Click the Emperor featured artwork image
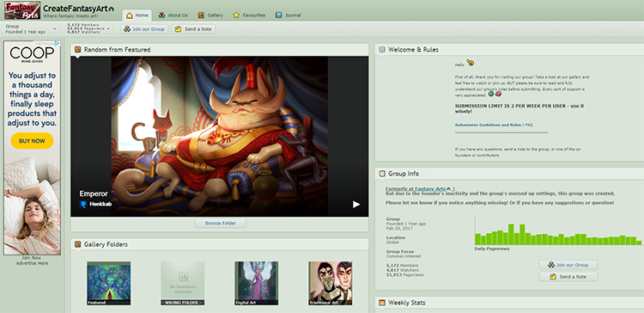Viewport: 644px width, 313px height. coord(219,137)
